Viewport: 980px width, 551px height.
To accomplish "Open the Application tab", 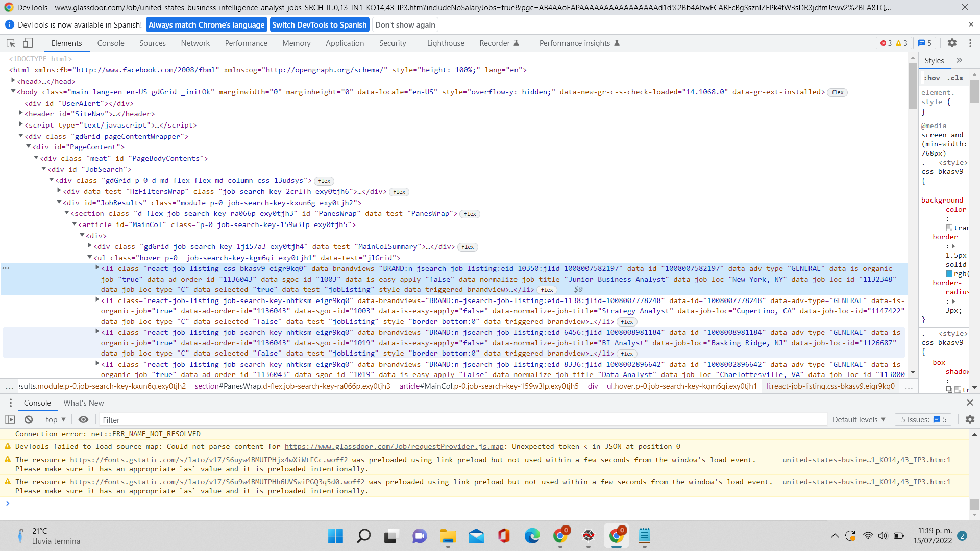I will 345,43.
